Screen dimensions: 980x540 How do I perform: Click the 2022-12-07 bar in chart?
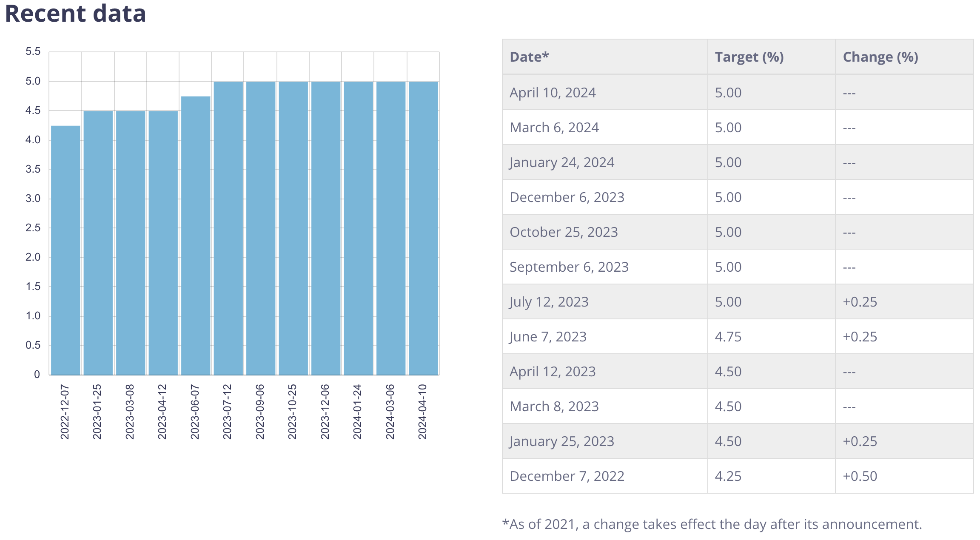tap(66, 250)
